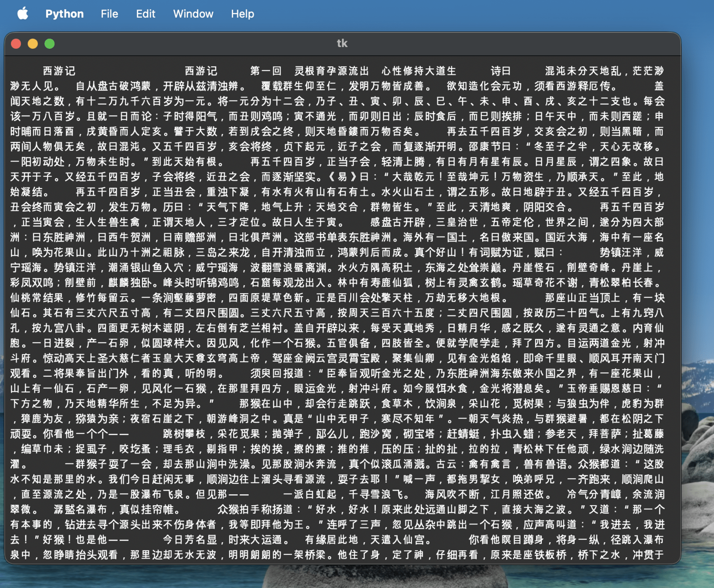Screen dimensions: 714x588
Task: Click the phrase '今日芳名显，时来大运通'
Action: tap(223, 541)
